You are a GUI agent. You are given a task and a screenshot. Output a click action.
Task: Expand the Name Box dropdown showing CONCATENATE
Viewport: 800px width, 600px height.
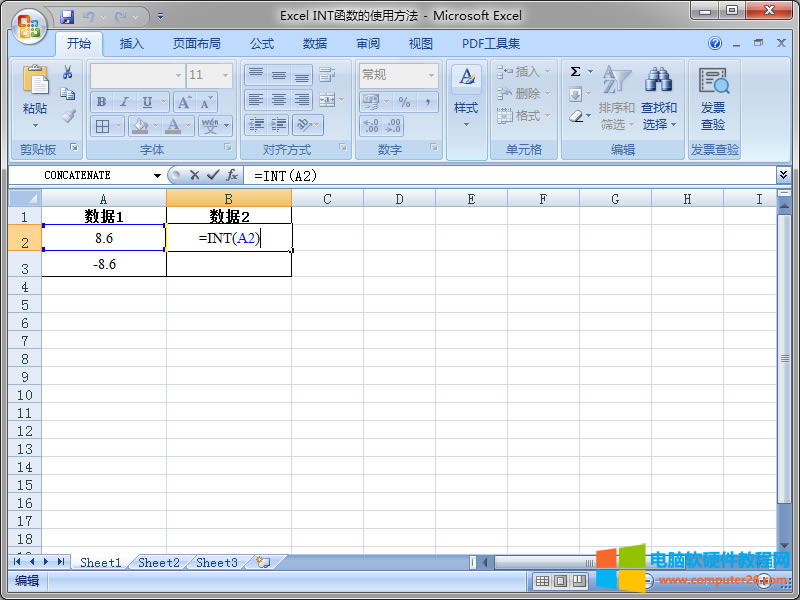point(157,175)
